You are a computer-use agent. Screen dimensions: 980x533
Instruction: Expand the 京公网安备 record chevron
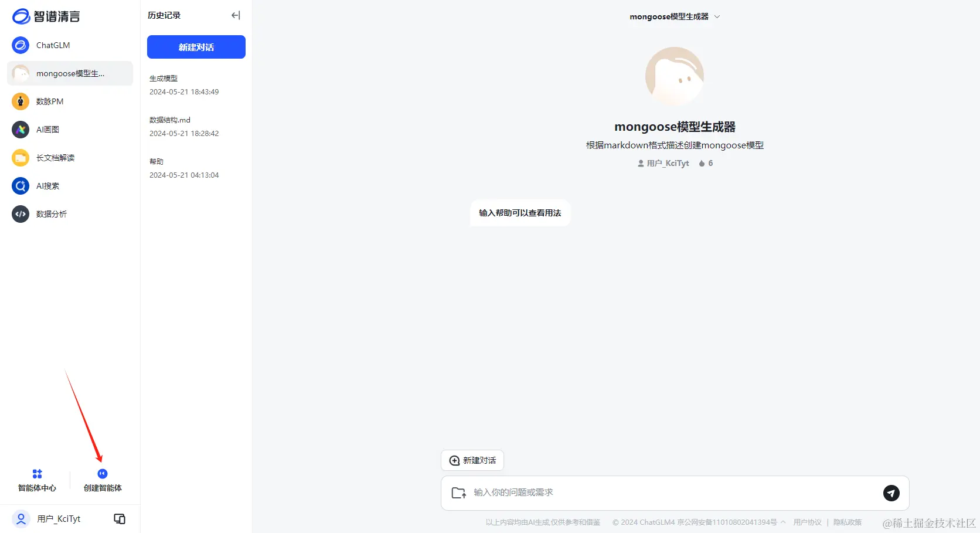pos(783,522)
